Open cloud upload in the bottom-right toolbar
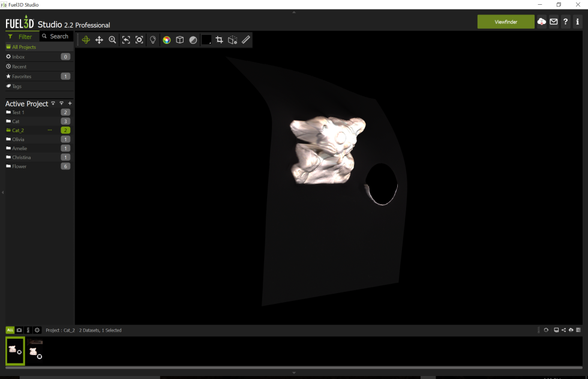Viewport: 588px width, 379px height. click(571, 330)
